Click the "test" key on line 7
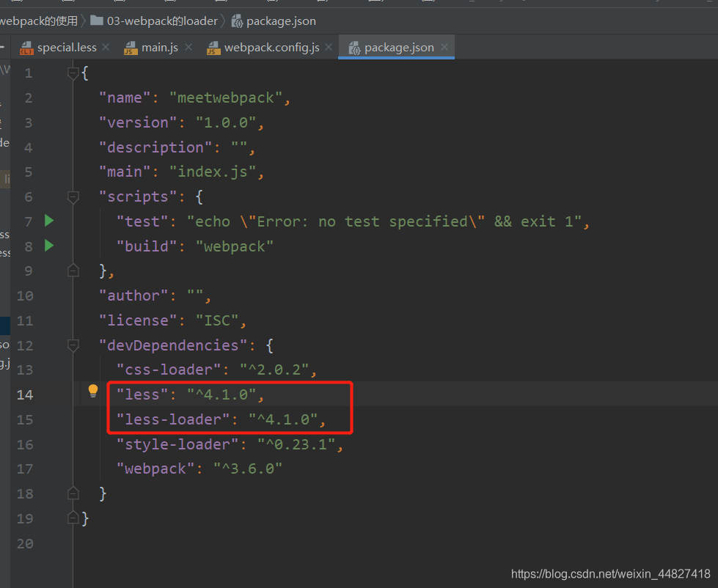The image size is (718, 588). coord(143,221)
